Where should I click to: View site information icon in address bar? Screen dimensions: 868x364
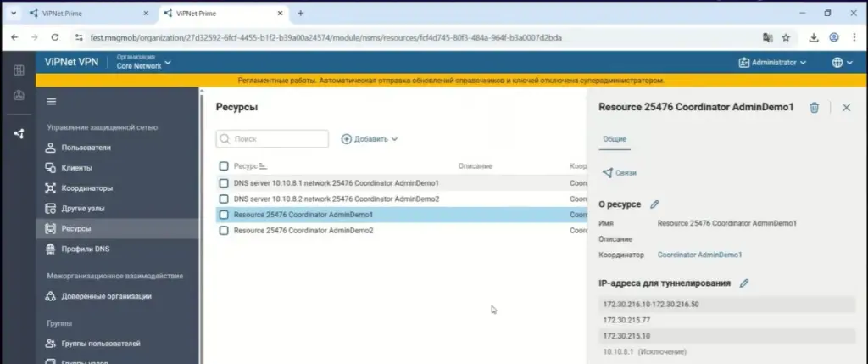tap(78, 37)
